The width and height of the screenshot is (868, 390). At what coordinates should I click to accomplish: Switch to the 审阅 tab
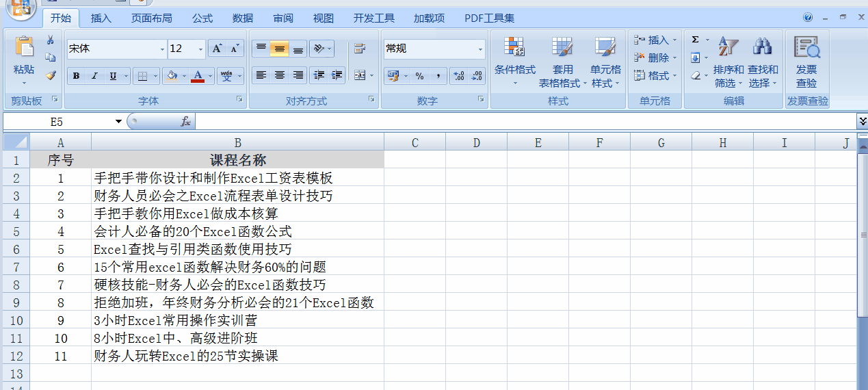click(x=283, y=18)
